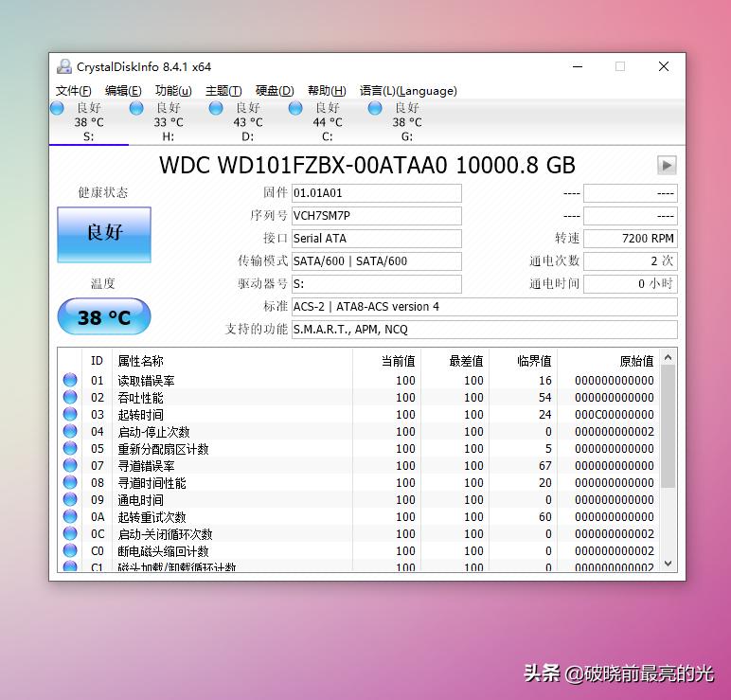Open the 硬盘(D) menu

pyautogui.click(x=275, y=91)
